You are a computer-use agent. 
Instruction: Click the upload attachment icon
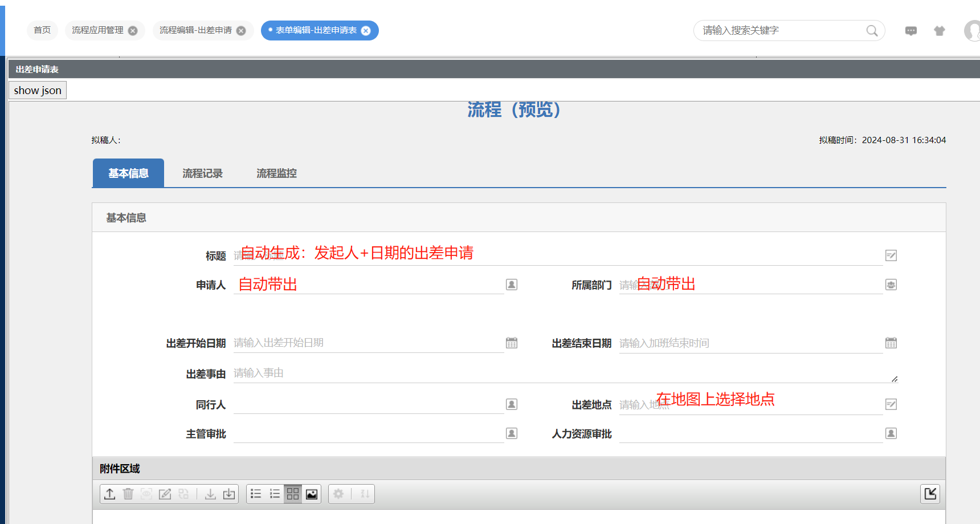pos(110,494)
